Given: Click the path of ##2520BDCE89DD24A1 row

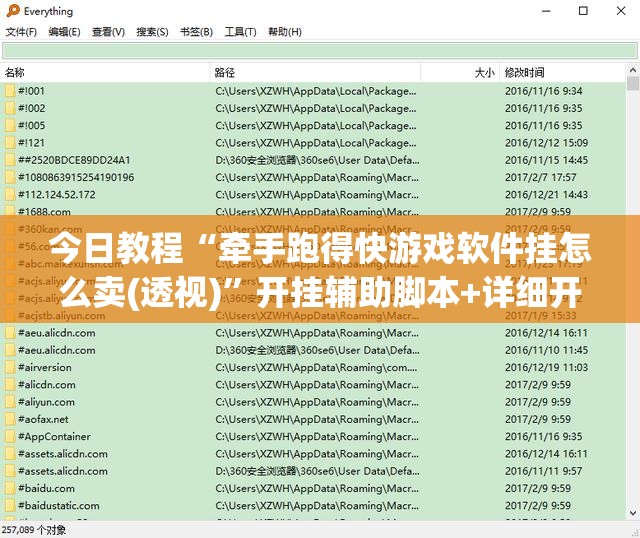Looking at the screenshot, I should 317,160.
